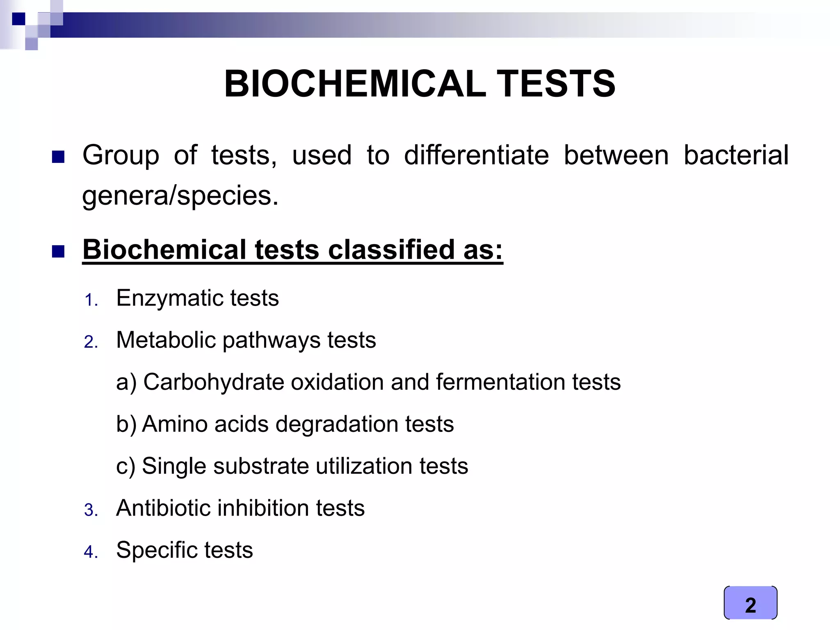Select the 'Enzymatic tests' list item

point(197,298)
